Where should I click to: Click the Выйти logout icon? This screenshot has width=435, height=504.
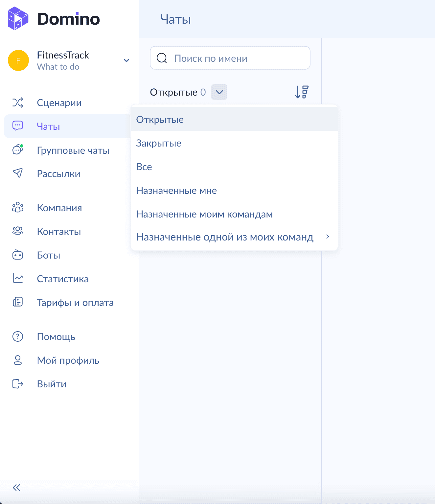pyautogui.click(x=18, y=384)
